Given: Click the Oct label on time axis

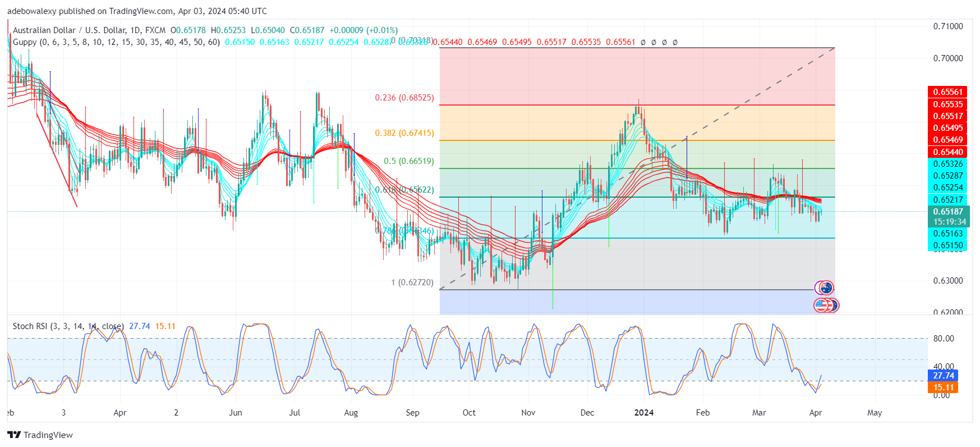Looking at the screenshot, I should pos(469,413).
